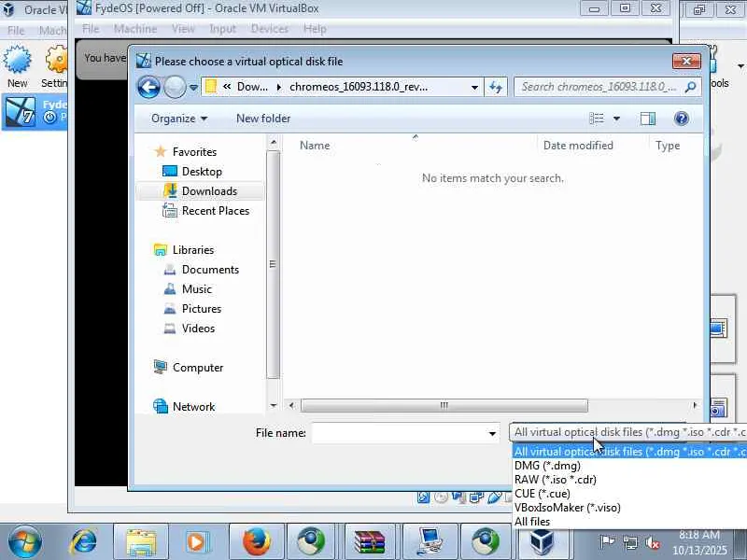747x560 pixels.
Task: Open Devices menu in FydeOS VM window
Action: click(270, 29)
